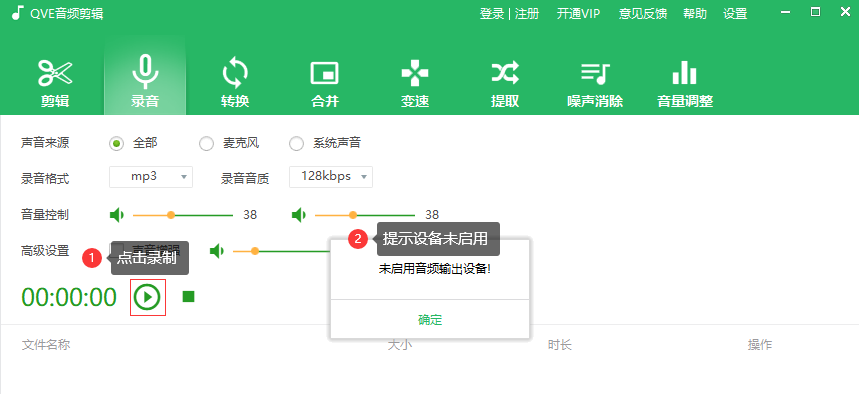Start recording with the play button
The width and height of the screenshot is (859, 394).
(147, 297)
